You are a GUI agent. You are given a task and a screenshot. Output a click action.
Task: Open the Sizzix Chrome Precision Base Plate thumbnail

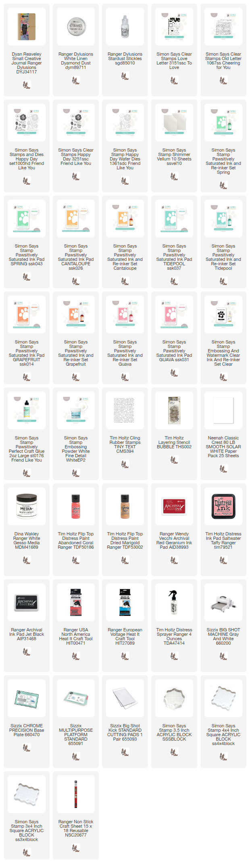pyautogui.click(x=27, y=698)
